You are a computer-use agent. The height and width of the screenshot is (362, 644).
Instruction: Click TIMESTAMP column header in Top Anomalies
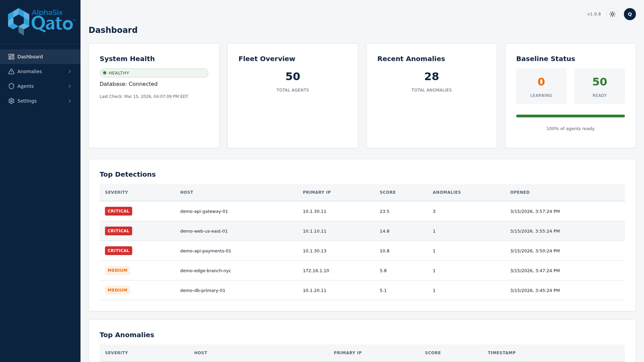coord(501,353)
